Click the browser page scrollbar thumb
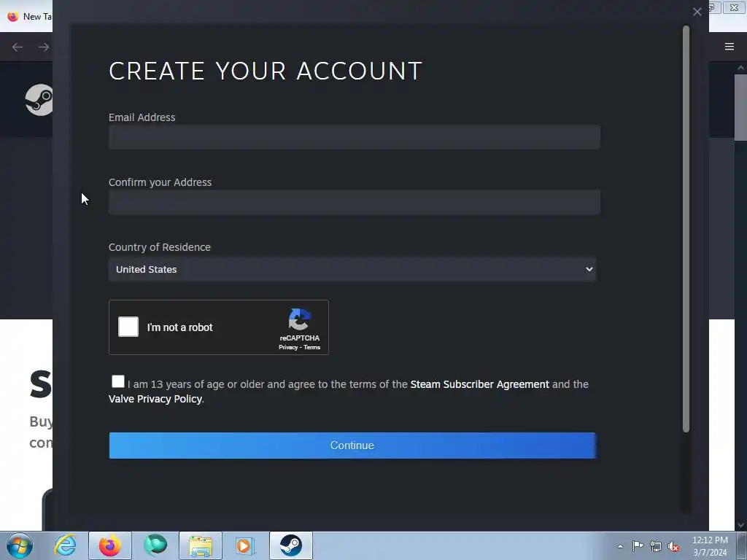Screen dimensions: 747x560 pos(740,107)
